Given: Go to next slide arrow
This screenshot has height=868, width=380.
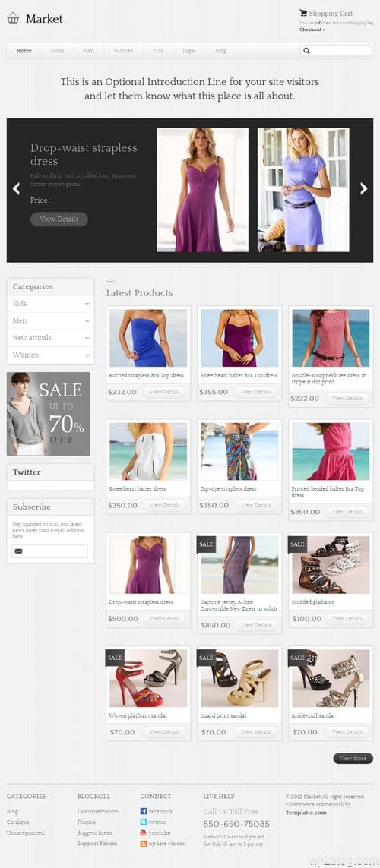Looking at the screenshot, I should click(x=363, y=189).
